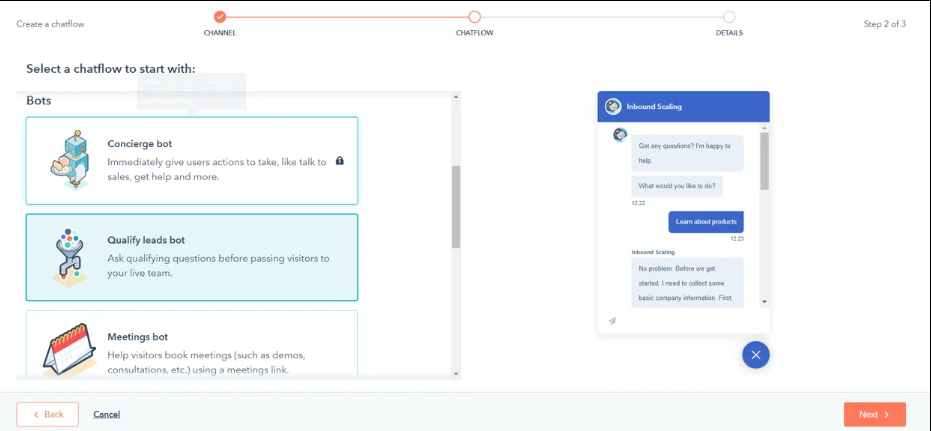Select the Qualify leads bot card
The height and width of the screenshot is (431, 931).
pos(192,257)
